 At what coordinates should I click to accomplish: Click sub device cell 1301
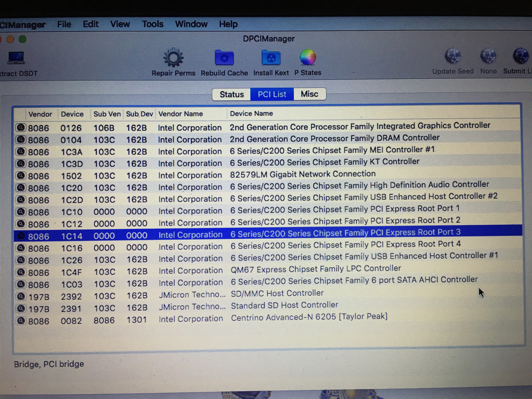click(137, 320)
